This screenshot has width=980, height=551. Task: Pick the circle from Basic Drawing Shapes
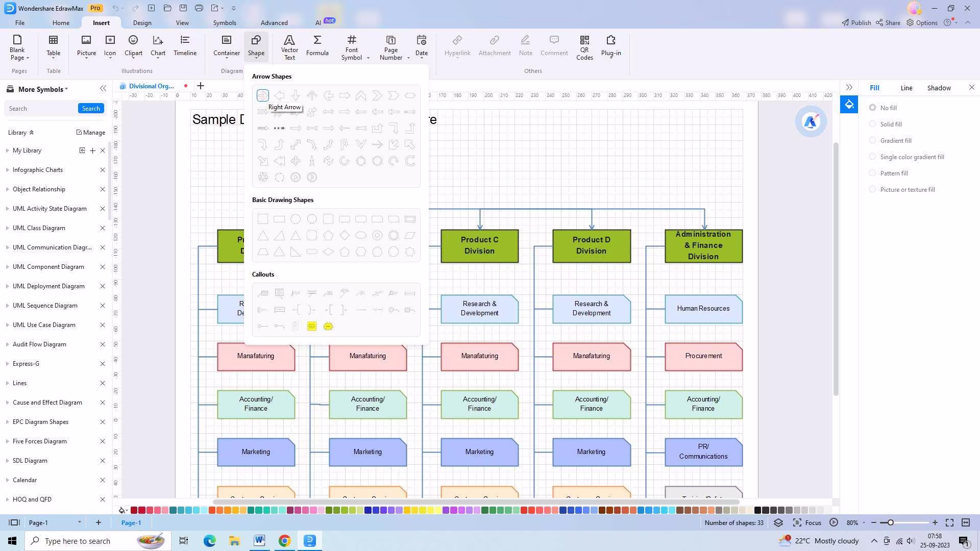tap(296, 219)
